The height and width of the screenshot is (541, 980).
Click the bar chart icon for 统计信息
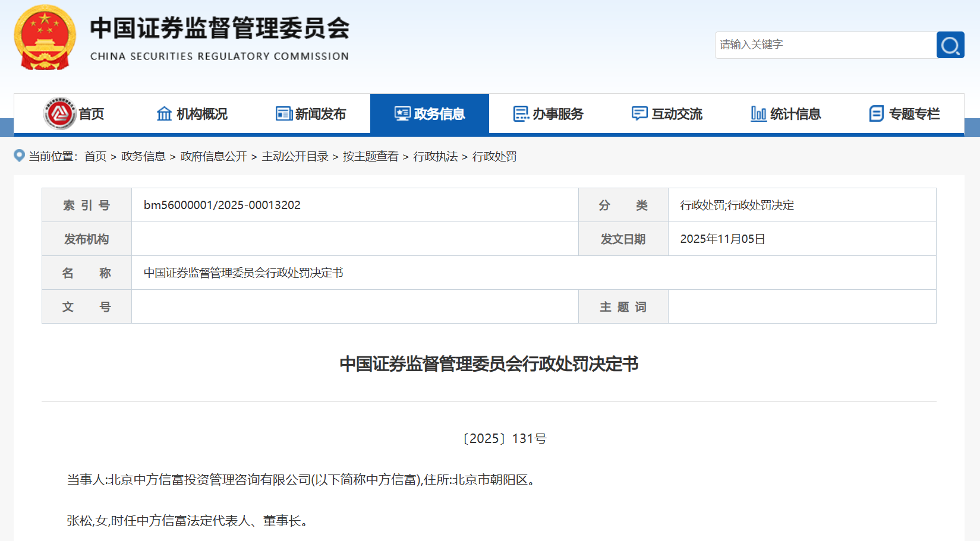pos(758,113)
